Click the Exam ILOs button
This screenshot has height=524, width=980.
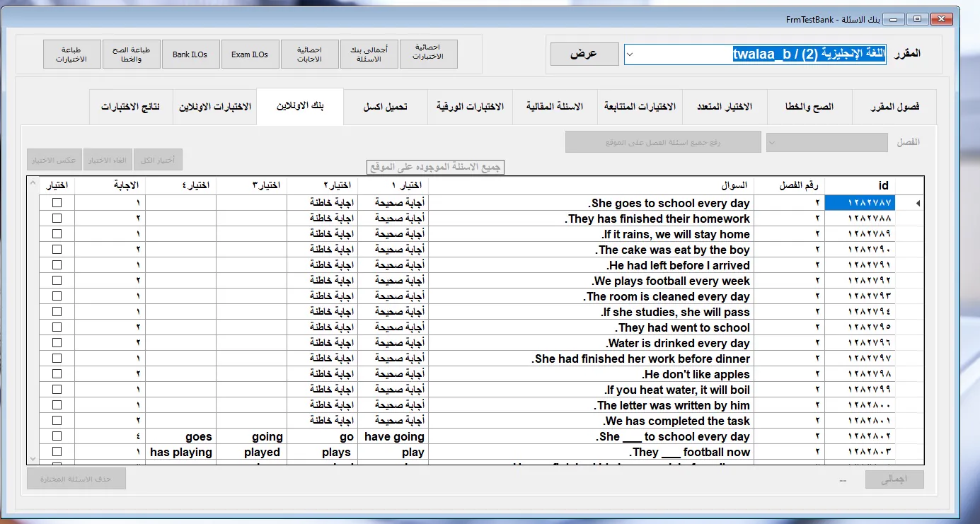250,54
